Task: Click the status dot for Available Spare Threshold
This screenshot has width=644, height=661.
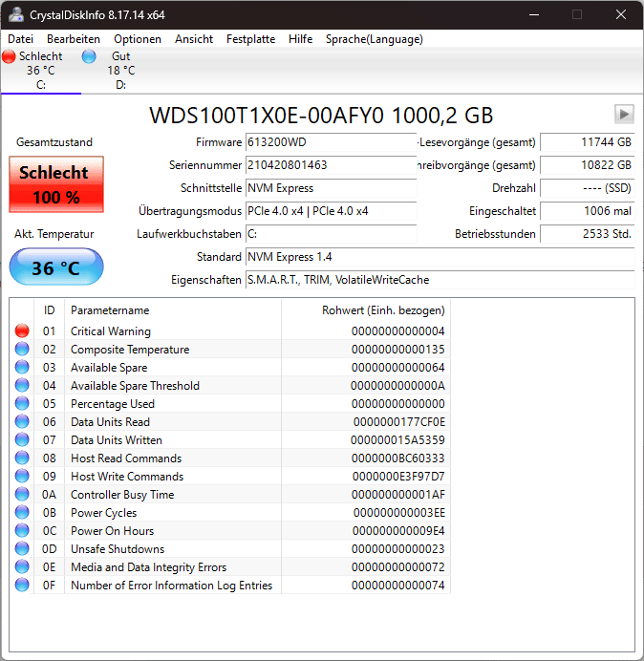Action: (x=22, y=385)
